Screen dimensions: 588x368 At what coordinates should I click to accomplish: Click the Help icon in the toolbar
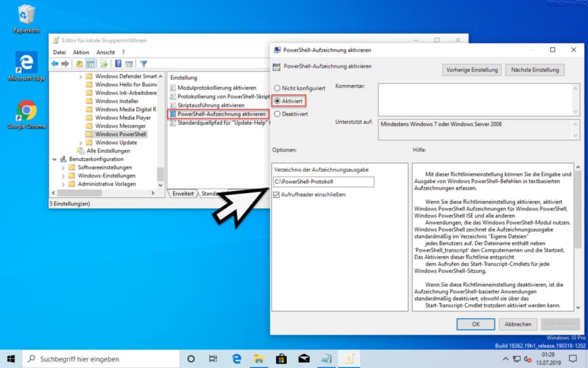click(118, 64)
